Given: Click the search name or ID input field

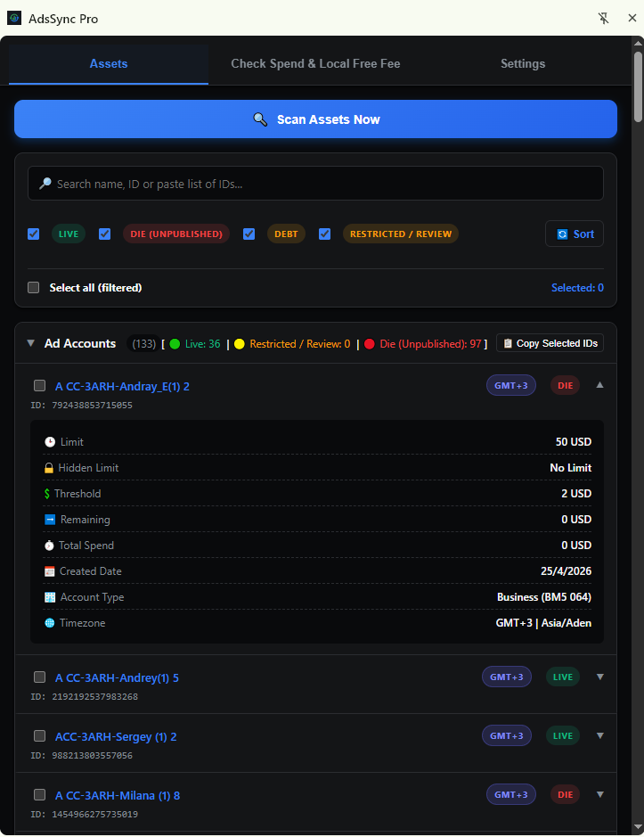Looking at the screenshot, I should [x=315, y=184].
